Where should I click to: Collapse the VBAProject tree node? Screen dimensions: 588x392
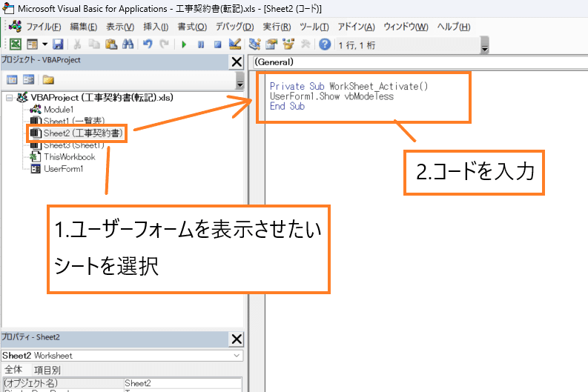pyautogui.click(x=10, y=98)
